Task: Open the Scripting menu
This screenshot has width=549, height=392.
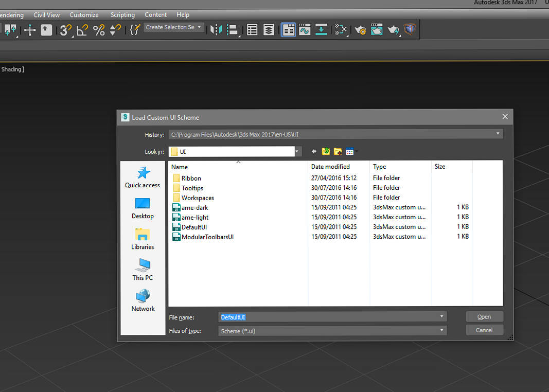Action: 122,15
